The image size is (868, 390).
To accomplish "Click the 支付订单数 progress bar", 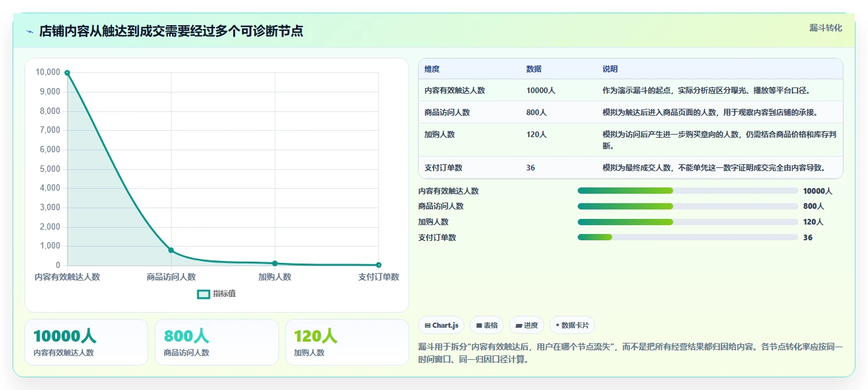I will (688, 237).
